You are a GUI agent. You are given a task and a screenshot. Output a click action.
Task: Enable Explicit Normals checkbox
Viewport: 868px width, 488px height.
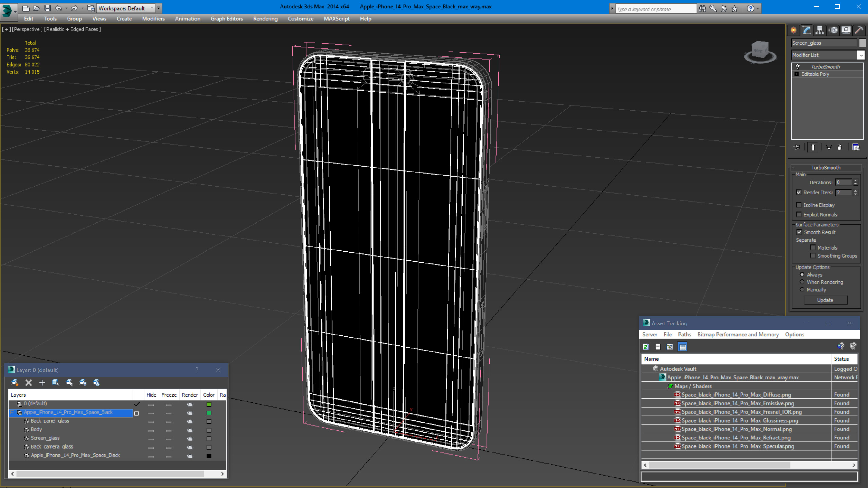pyautogui.click(x=799, y=214)
